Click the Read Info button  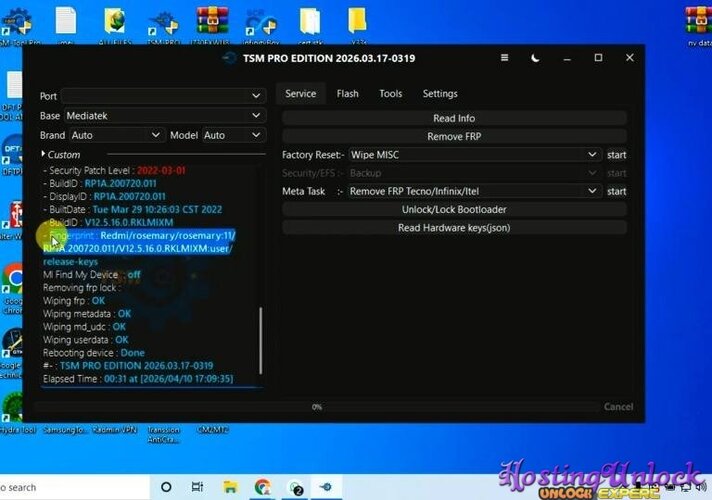[454, 119]
